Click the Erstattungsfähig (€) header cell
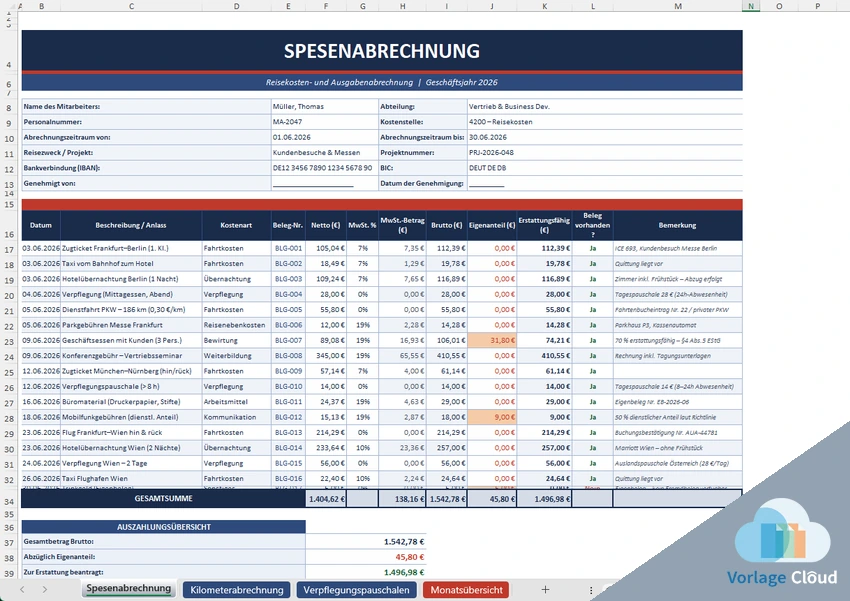The image size is (850, 601). pyautogui.click(x=544, y=225)
